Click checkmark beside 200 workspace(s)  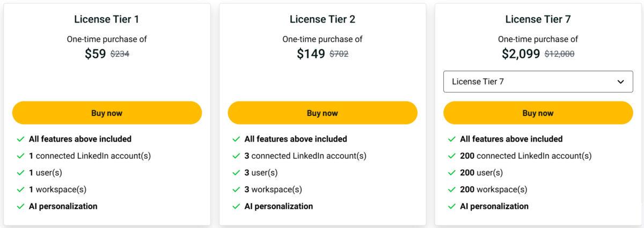coord(452,189)
